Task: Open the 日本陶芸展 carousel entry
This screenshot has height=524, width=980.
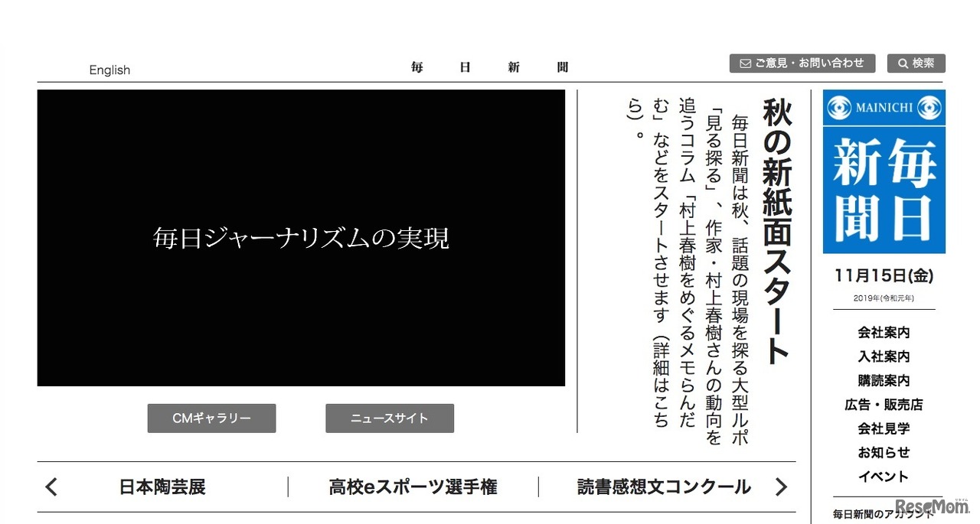Action: point(162,487)
